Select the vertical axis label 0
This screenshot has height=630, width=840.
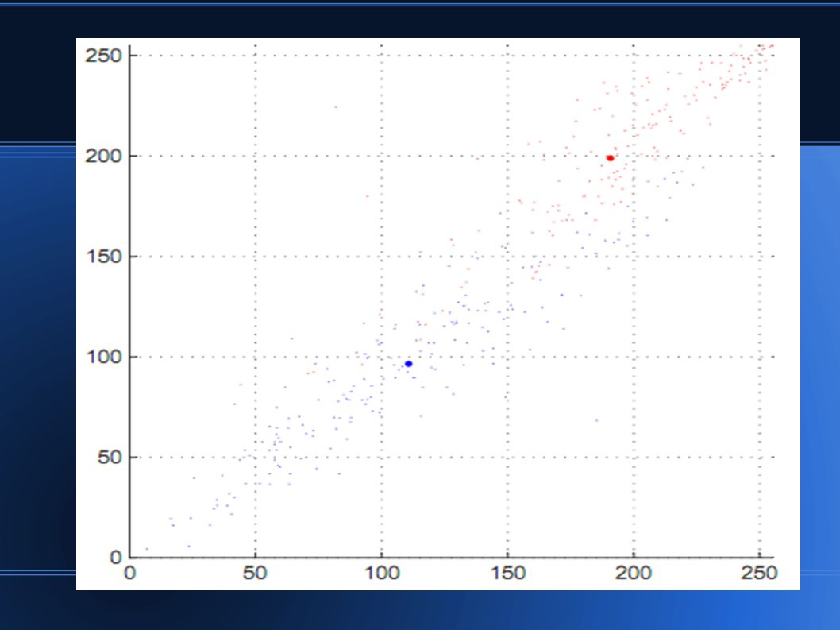tap(116, 558)
